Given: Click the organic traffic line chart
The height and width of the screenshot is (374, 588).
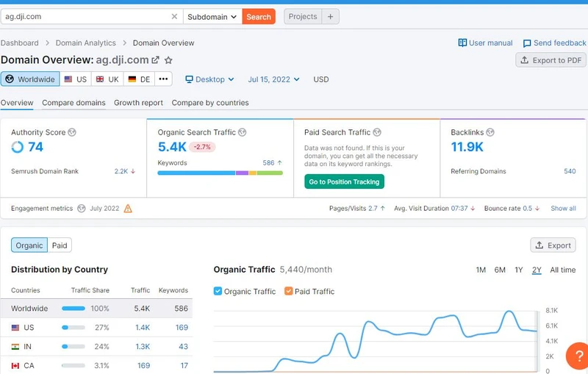Looking at the screenshot, I should [x=375, y=341].
